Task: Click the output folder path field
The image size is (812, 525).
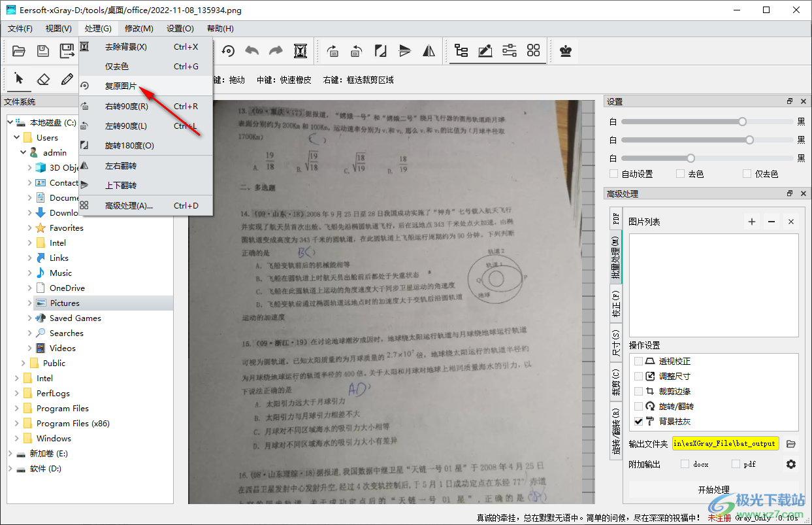Action: [x=725, y=443]
